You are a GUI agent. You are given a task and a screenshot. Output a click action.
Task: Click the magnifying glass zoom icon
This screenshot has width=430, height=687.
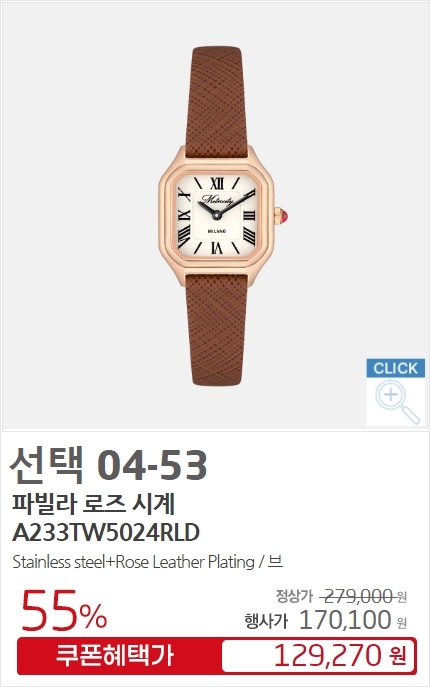[397, 401]
